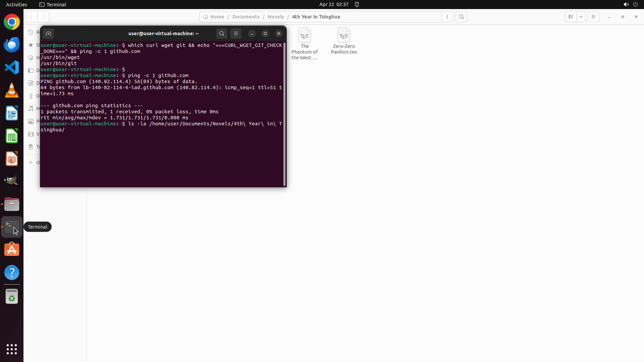Show the applications grid
This screenshot has height=362, width=644.
pos(12,349)
